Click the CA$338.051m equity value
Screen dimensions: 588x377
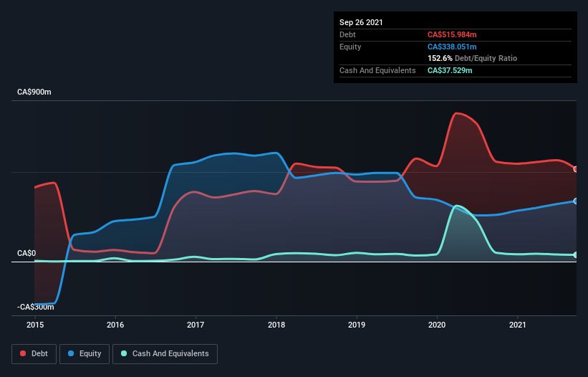pos(452,47)
